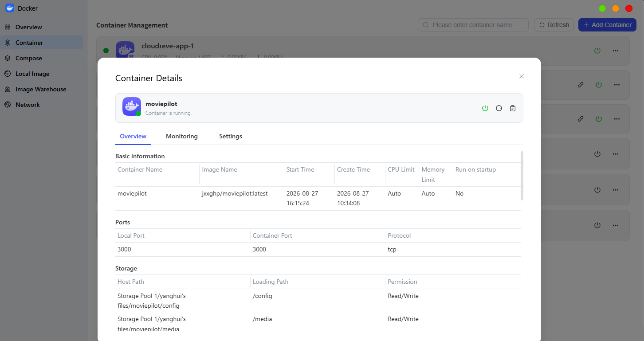Open Image Warehouse in the sidebar
This screenshot has height=341, width=644.
tap(42, 89)
